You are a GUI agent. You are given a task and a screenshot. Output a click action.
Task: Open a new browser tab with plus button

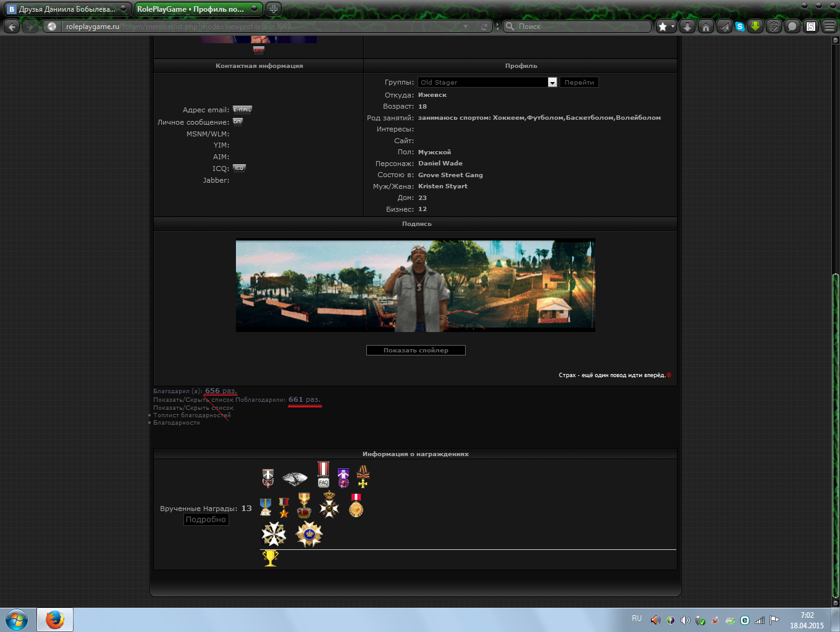(274, 9)
